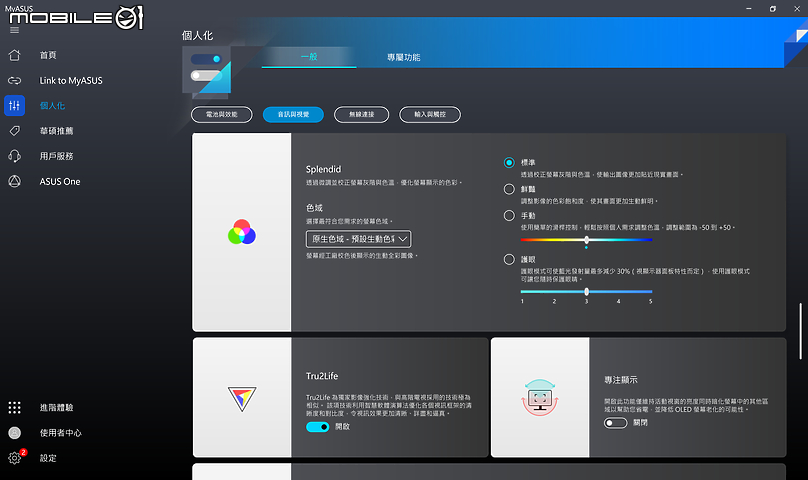Screen dimensions: 808x480
Task: Set eye care slider to level 5
Action: click(x=651, y=292)
